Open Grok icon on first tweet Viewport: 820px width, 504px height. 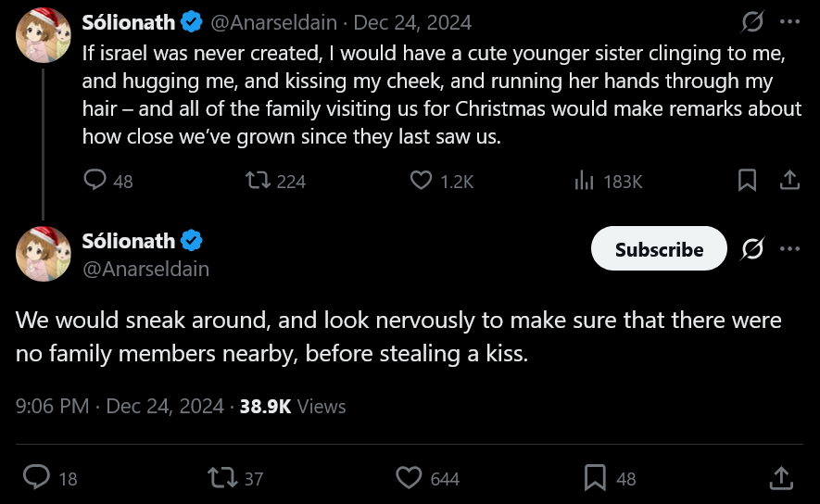pyautogui.click(x=753, y=22)
